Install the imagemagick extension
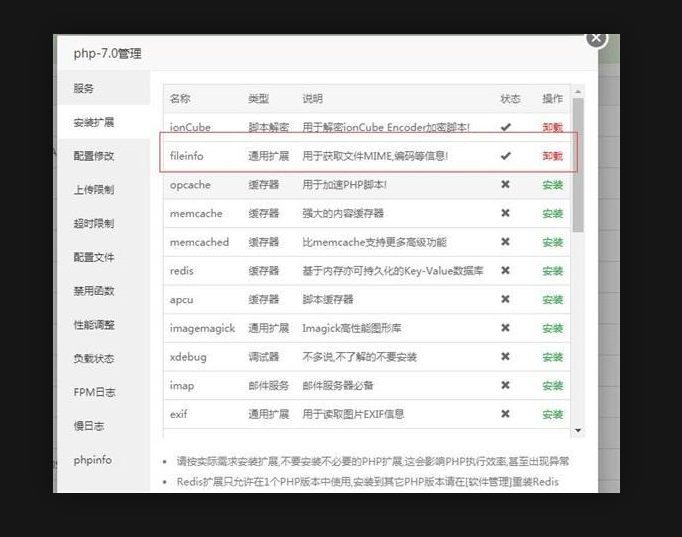Screen dimensions: 682x537 point(552,328)
